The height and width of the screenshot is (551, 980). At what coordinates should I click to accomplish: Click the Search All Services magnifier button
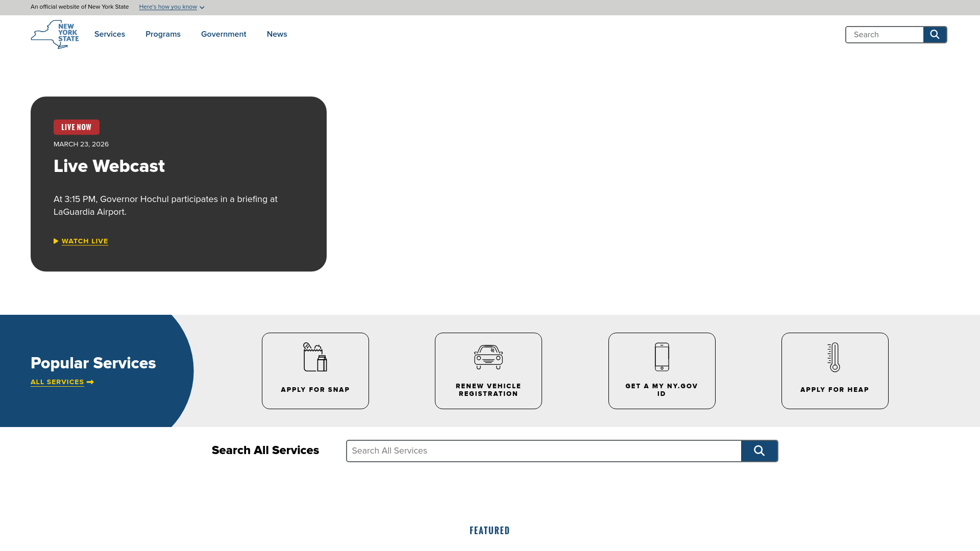pyautogui.click(x=759, y=451)
